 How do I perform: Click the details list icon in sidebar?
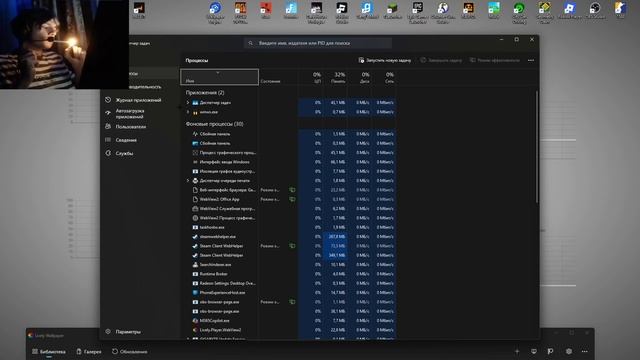click(108, 140)
